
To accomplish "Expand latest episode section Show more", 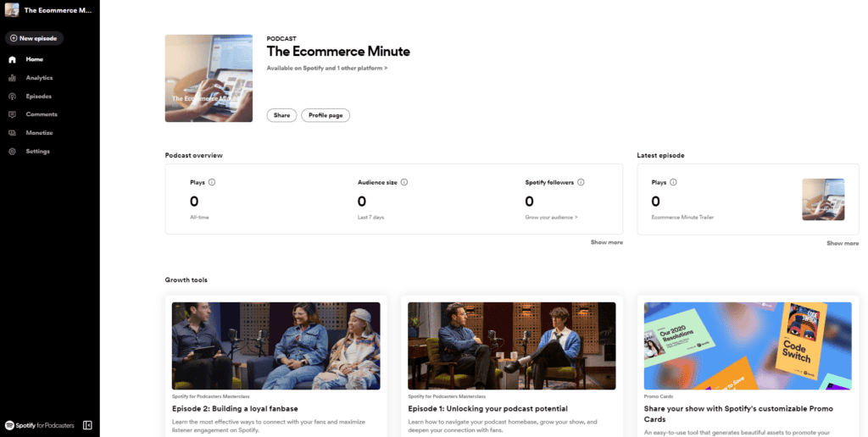I will pyautogui.click(x=843, y=243).
